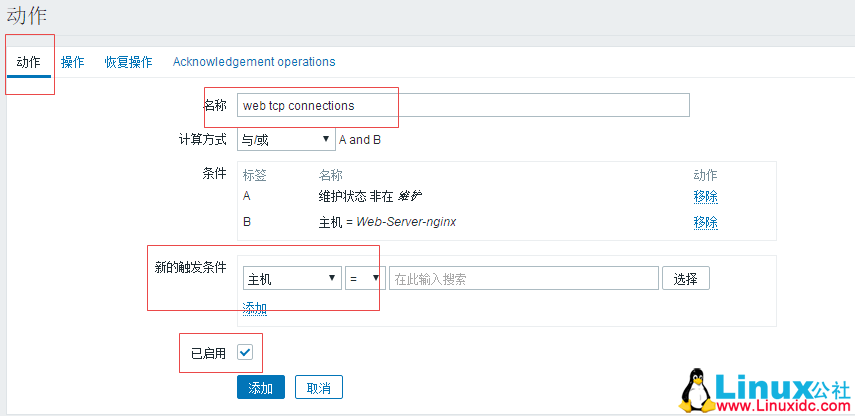Expand the 主机 condition type dropdown
Viewport: 855px width, 416px height.
292,278
